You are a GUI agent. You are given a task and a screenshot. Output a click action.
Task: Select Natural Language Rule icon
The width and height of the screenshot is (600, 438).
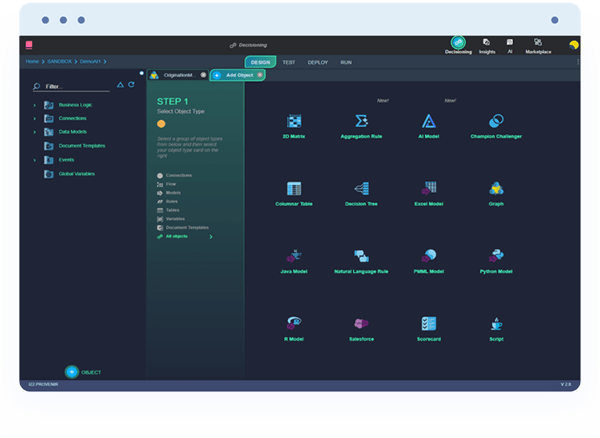[361, 256]
